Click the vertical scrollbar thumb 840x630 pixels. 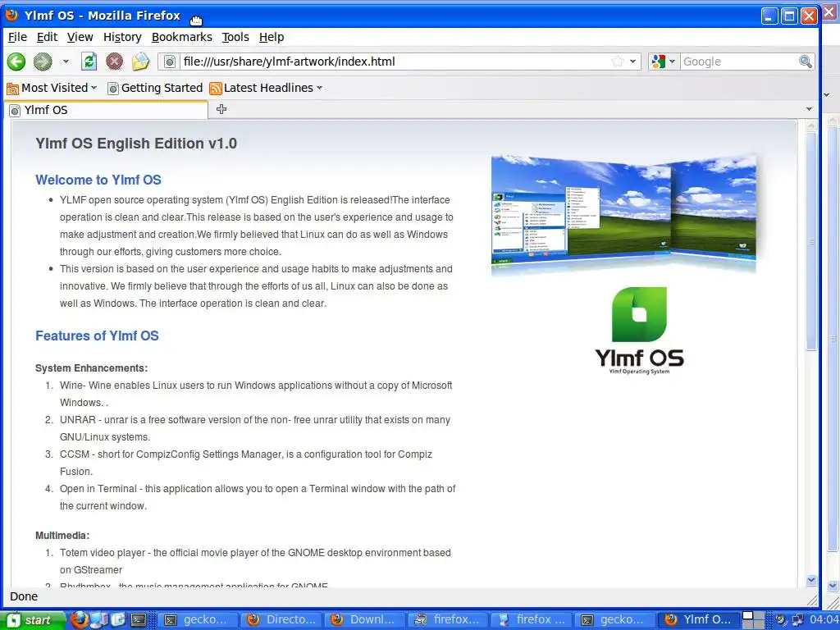tap(811, 241)
